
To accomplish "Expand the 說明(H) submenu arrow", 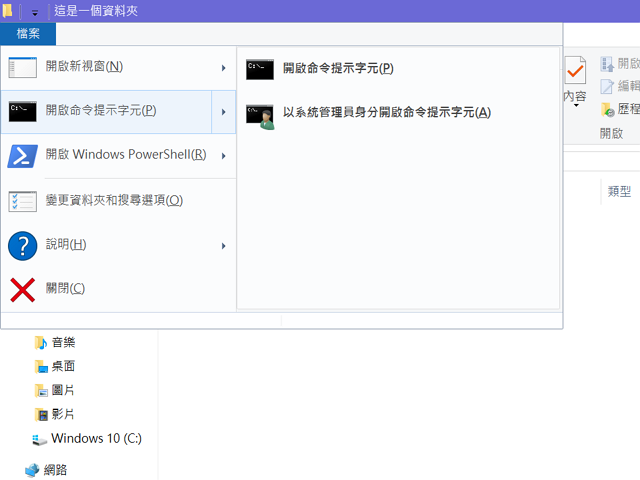I will click(x=223, y=246).
